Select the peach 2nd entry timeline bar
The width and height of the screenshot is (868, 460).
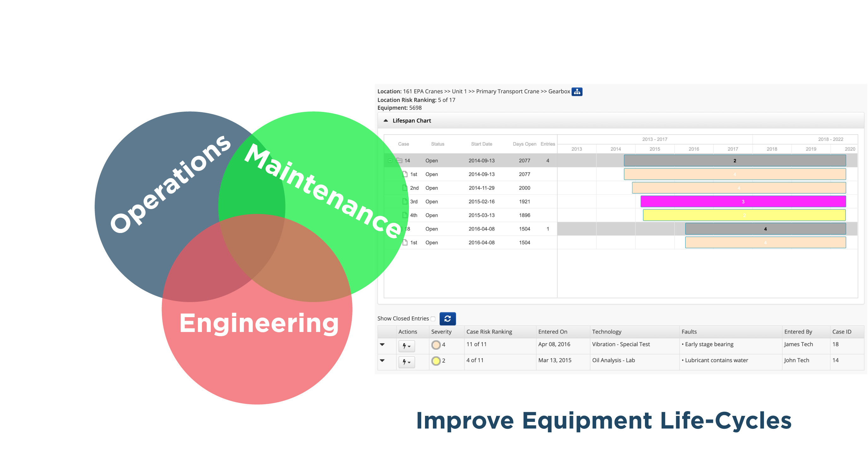pos(739,188)
